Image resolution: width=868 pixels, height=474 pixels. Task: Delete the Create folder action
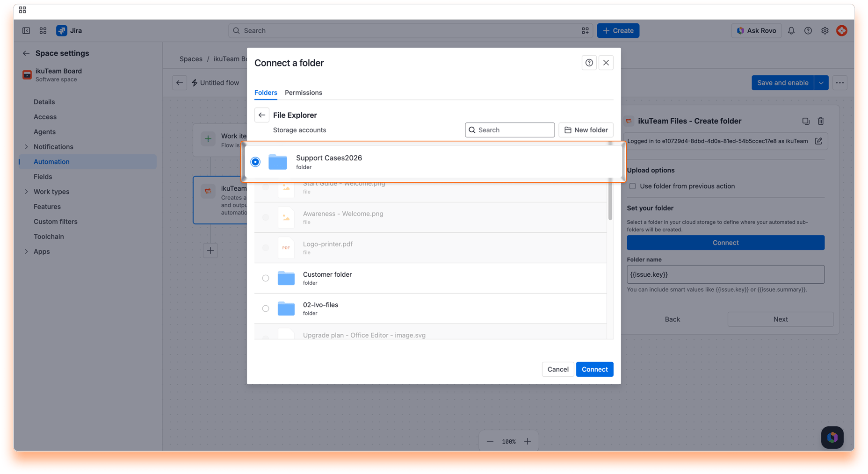click(821, 121)
